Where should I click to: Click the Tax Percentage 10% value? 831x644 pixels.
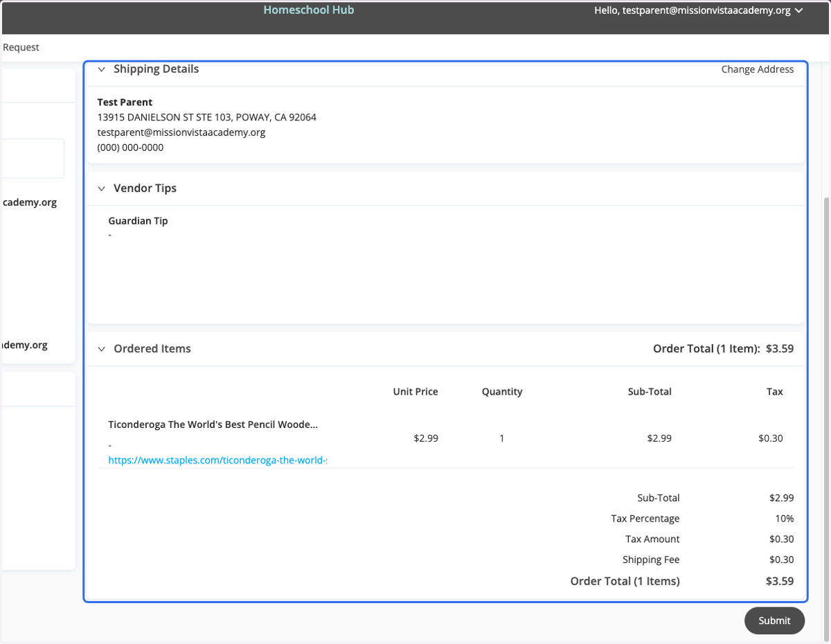(785, 519)
